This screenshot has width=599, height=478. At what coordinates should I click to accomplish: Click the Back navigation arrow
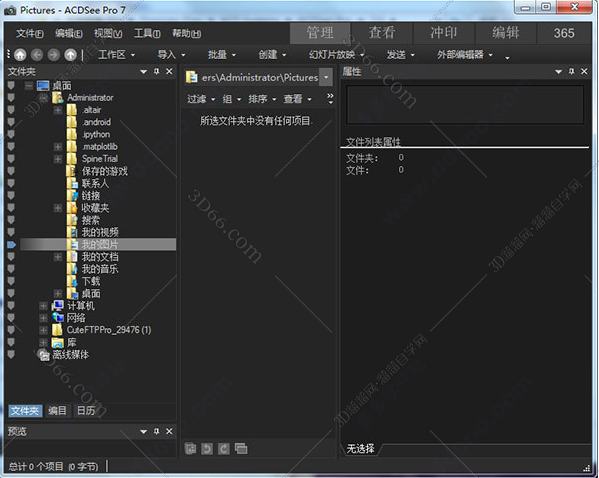(x=37, y=55)
